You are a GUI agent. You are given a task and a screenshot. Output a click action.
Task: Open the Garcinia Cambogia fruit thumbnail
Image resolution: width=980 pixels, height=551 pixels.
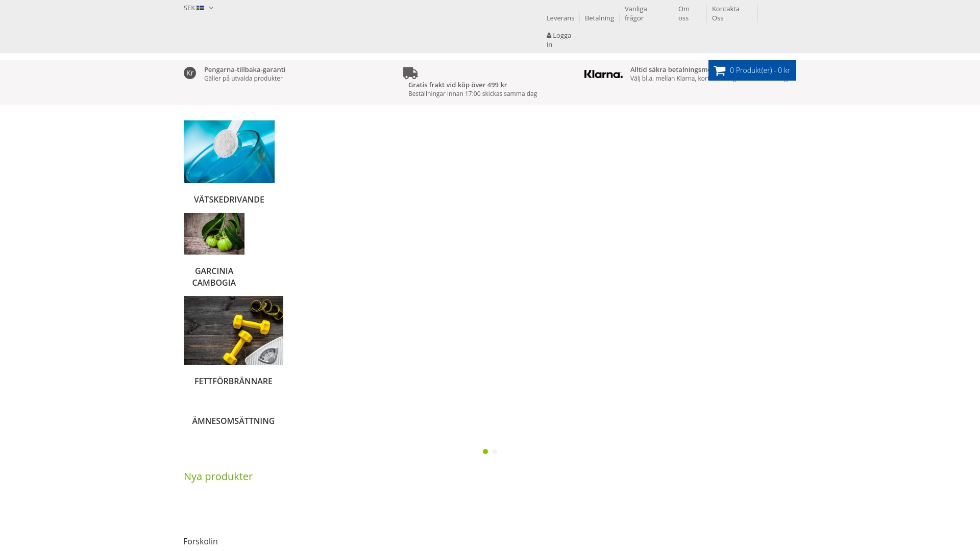(214, 234)
